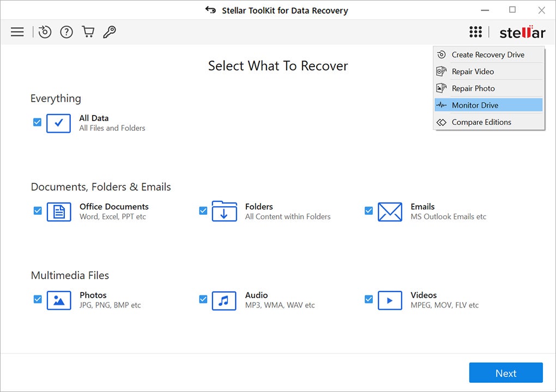The image size is (556, 392).
Task: Uncheck the Videos checkbox
Action: pos(369,299)
